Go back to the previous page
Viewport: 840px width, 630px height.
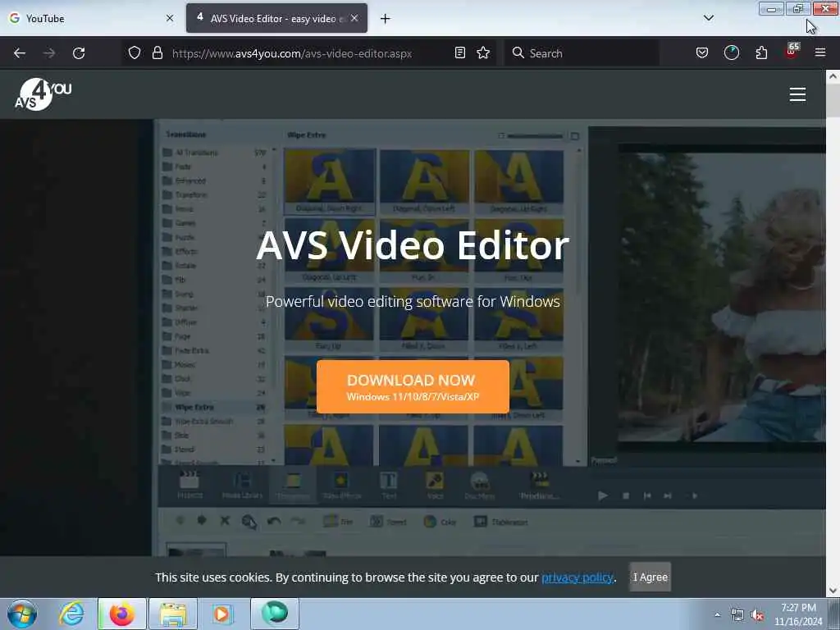pos(20,53)
